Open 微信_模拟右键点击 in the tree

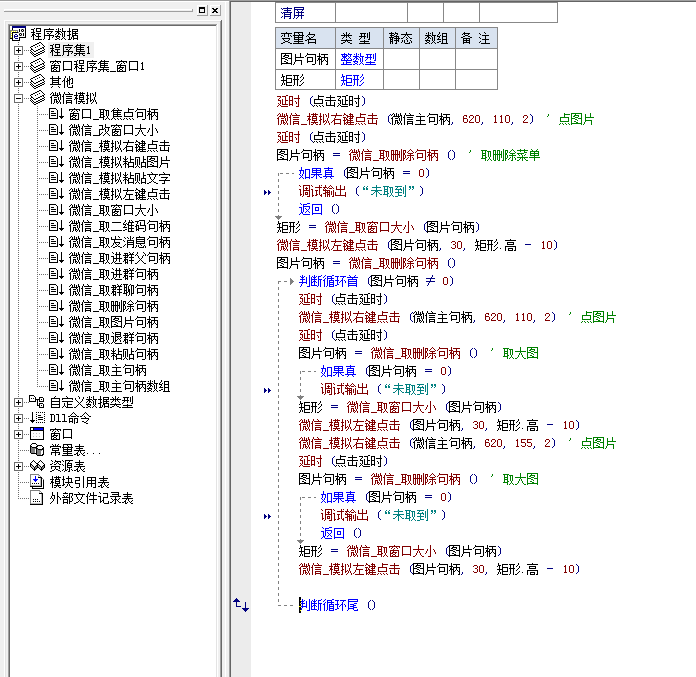tap(119, 146)
